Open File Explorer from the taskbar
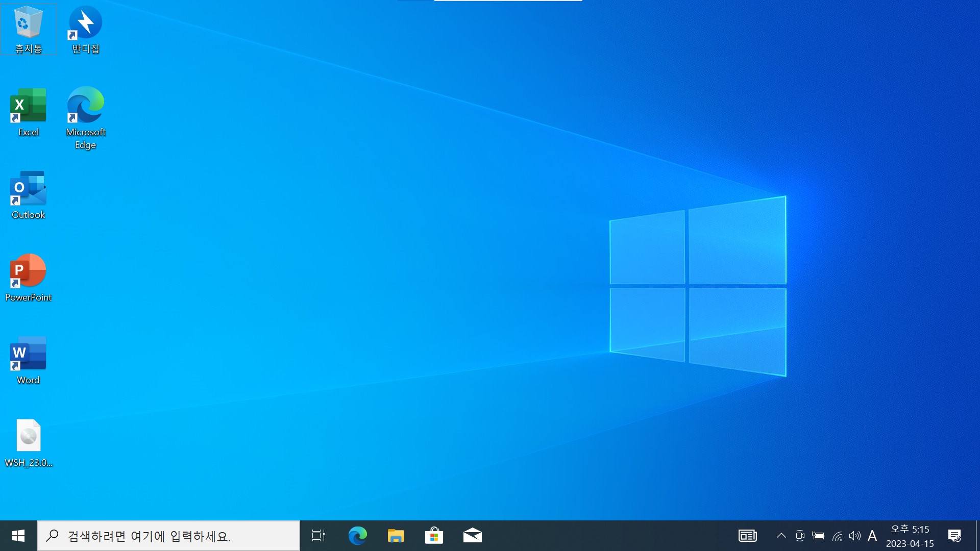980x551 pixels. pyautogui.click(x=396, y=536)
